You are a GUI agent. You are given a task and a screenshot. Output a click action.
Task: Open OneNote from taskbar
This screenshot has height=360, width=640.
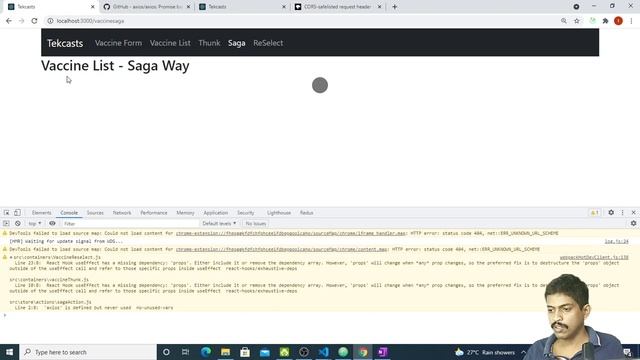(x=382, y=352)
